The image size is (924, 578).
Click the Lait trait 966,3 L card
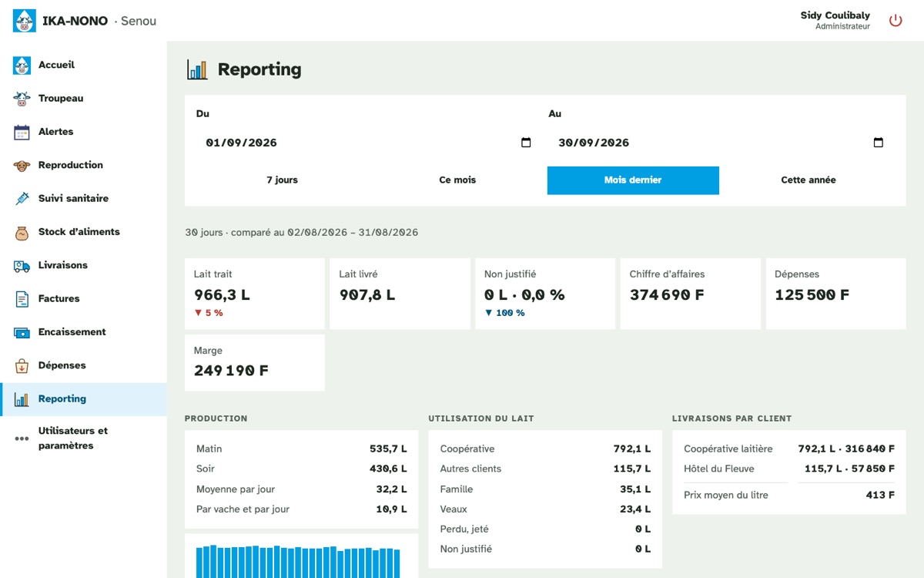255,294
